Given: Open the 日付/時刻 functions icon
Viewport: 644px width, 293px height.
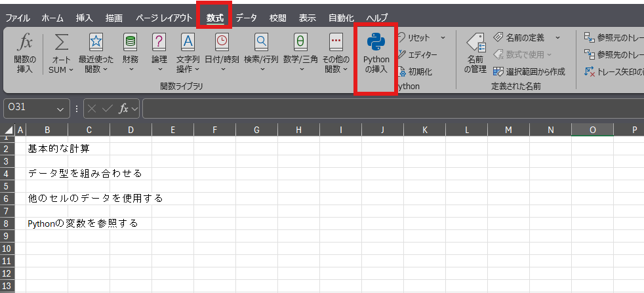Looking at the screenshot, I should [x=222, y=42].
